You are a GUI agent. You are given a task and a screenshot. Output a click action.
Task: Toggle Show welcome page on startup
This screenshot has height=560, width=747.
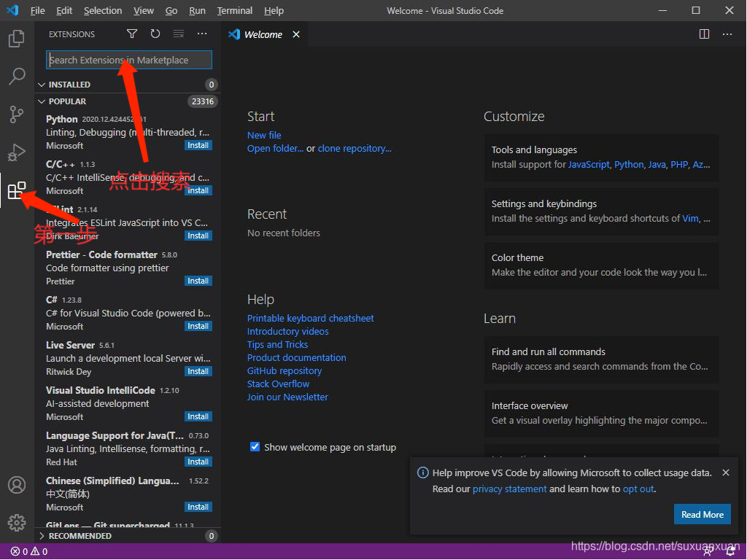pos(255,447)
